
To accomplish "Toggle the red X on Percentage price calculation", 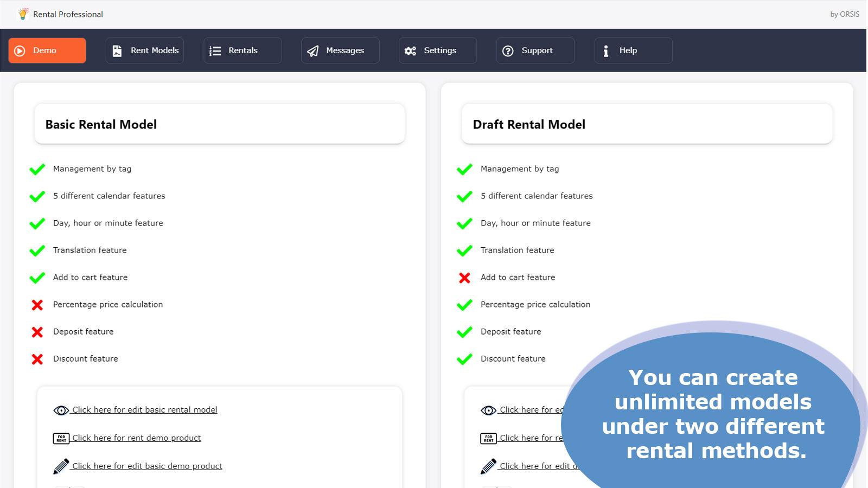I will (x=37, y=305).
